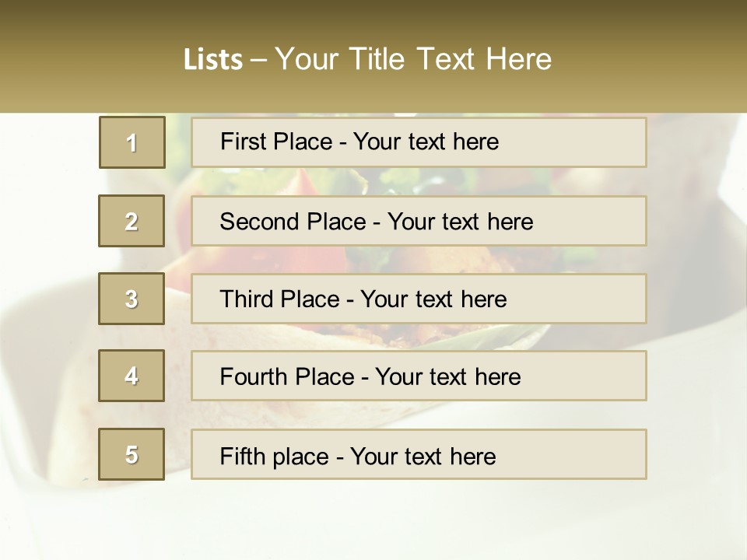
Task: Click 'Your text here' in Fifth place row
Action: coord(423,457)
